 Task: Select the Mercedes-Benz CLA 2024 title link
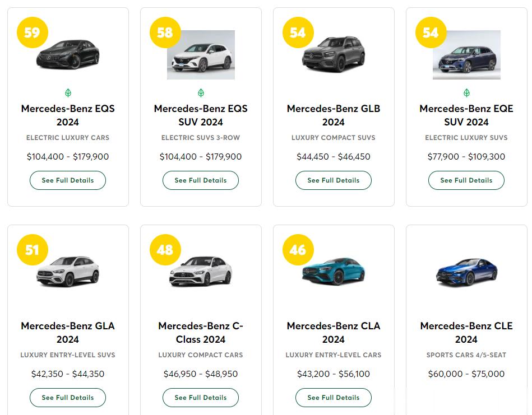[x=334, y=333]
